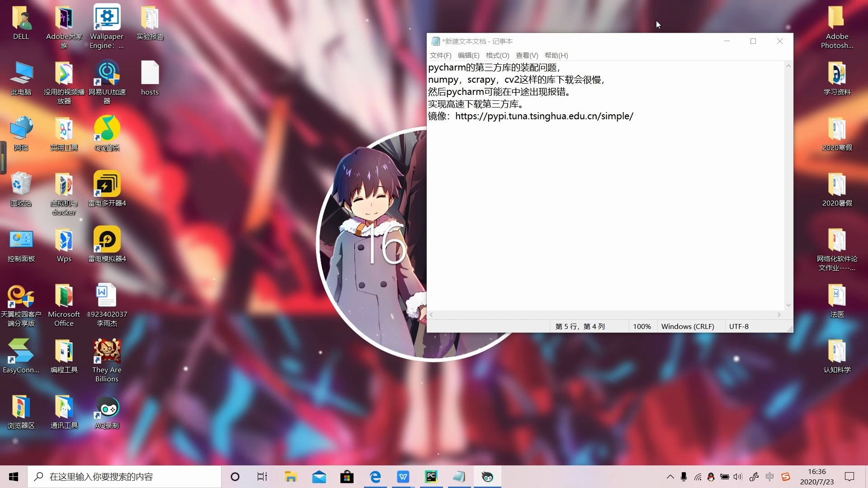Click UTF-8 encoding status entry
This screenshot has height=488, width=868.
coord(739,326)
